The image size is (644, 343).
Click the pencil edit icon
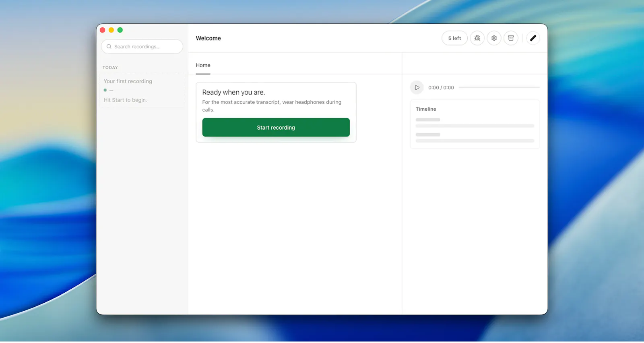tap(533, 38)
